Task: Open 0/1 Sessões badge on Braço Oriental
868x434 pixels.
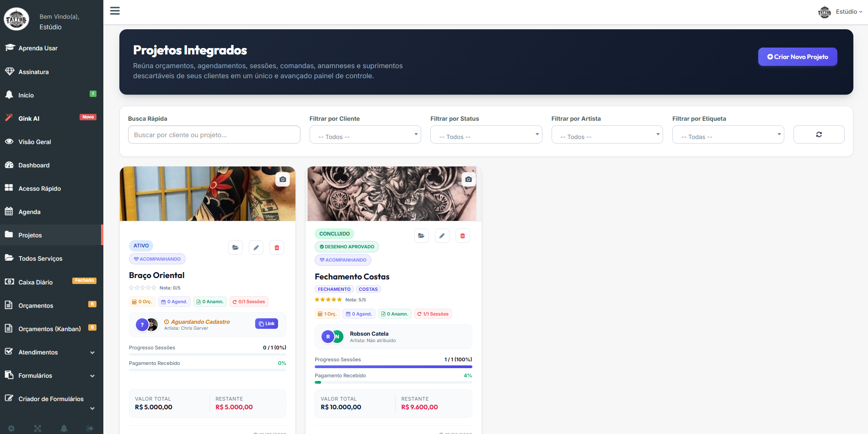Action: [249, 301]
